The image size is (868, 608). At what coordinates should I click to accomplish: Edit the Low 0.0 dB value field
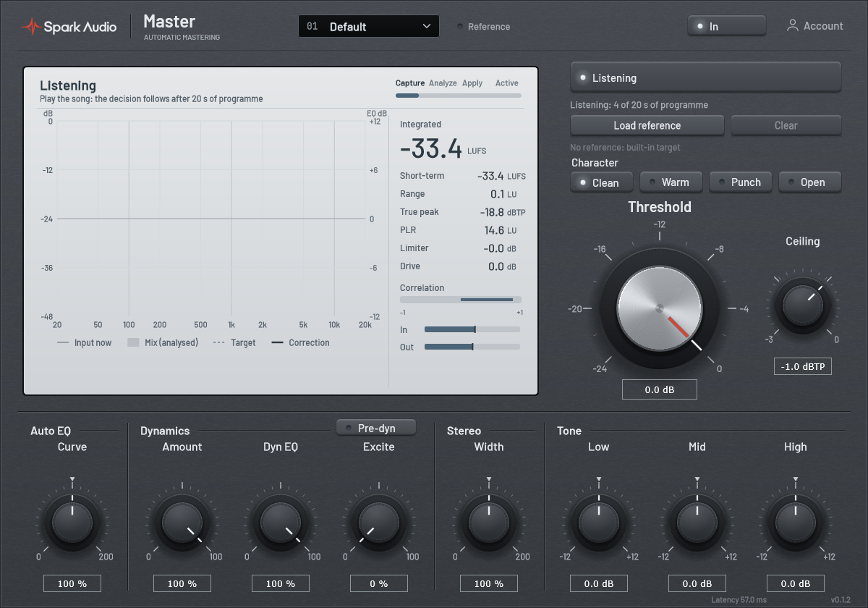599,583
